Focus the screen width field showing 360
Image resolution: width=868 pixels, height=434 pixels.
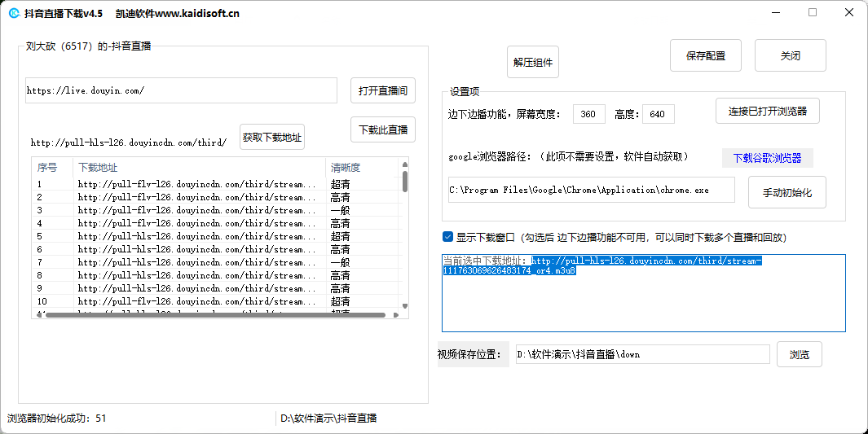pyautogui.click(x=588, y=114)
